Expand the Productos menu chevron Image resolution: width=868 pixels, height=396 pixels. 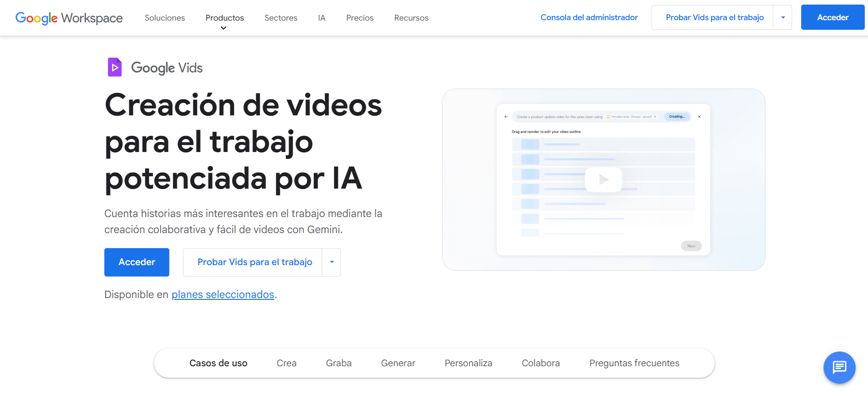pyautogui.click(x=223, y=28)
